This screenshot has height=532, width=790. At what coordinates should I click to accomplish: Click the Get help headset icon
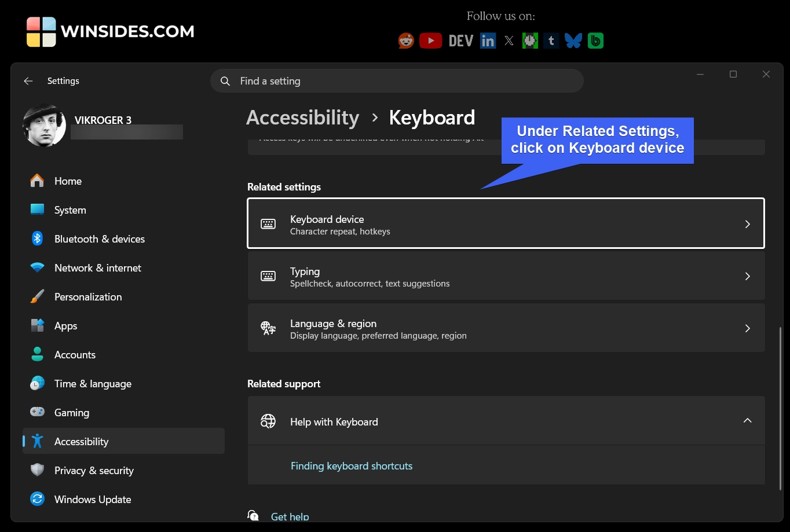[x=253, y=516]
